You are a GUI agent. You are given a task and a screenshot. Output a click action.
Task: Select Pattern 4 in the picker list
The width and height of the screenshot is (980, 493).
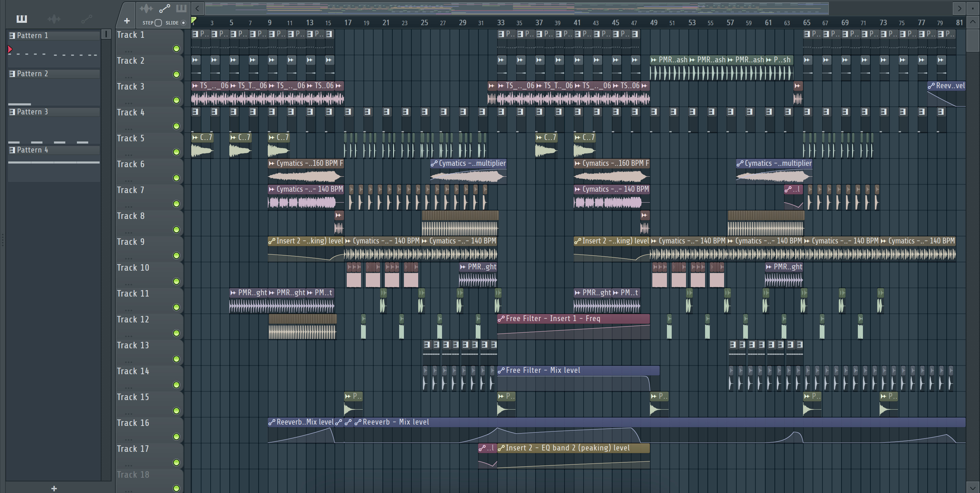[54, 149]
